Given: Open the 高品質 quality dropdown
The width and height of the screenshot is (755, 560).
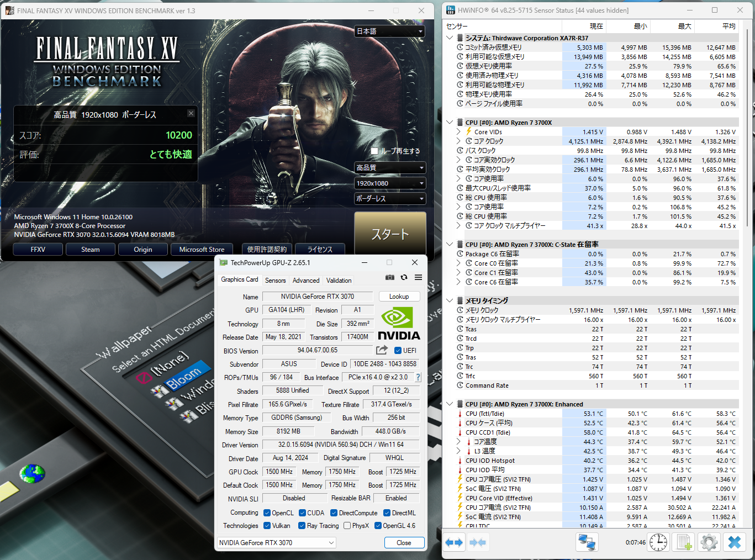Looking at the screenshot, I should [389, 168].
